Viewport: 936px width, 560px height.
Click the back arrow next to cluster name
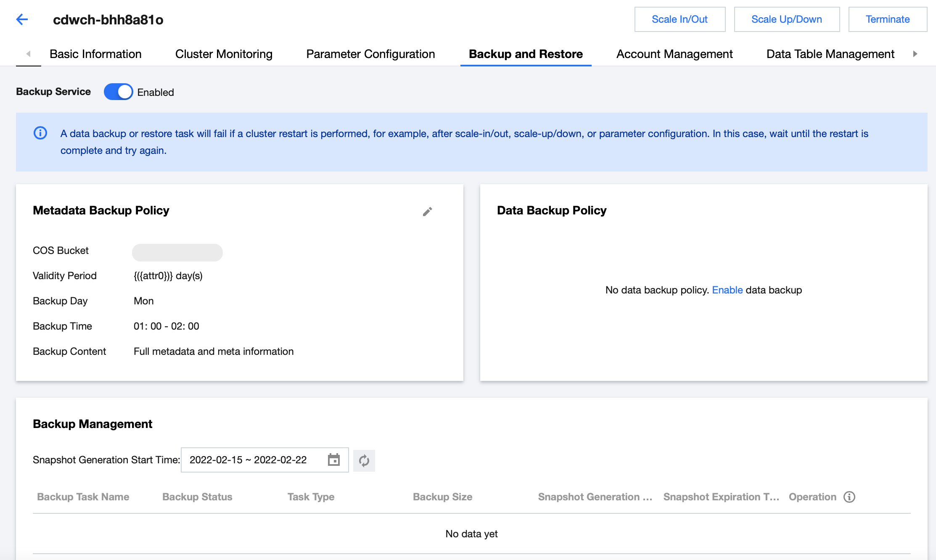tap(22, 19)
